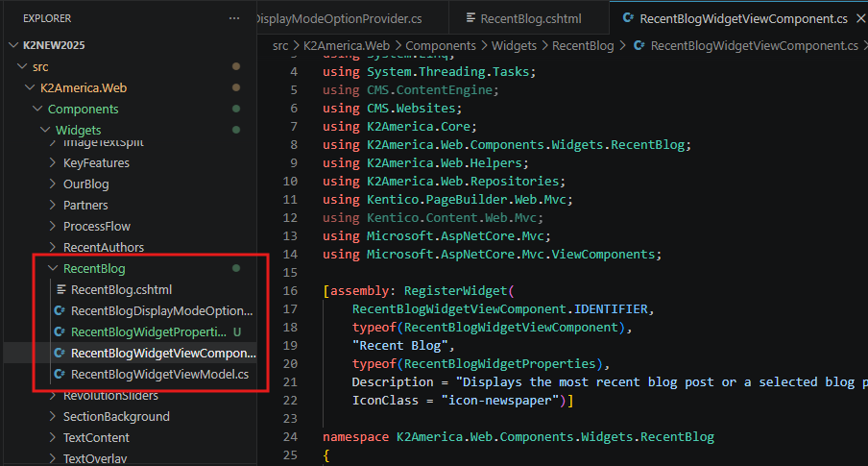This screenshot has height=466, width=868.
Task: Select TextContent folder in Explorer
Action: (96, 438)
